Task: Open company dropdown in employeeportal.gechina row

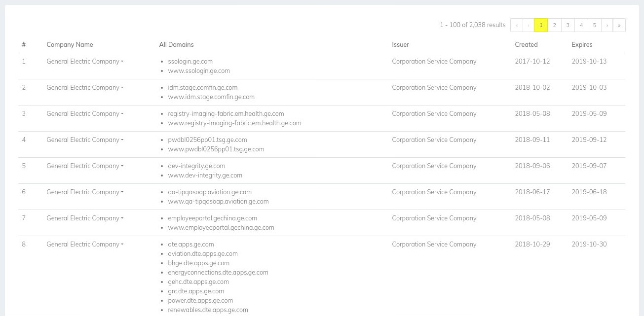Action: click(x=85, y=218)
